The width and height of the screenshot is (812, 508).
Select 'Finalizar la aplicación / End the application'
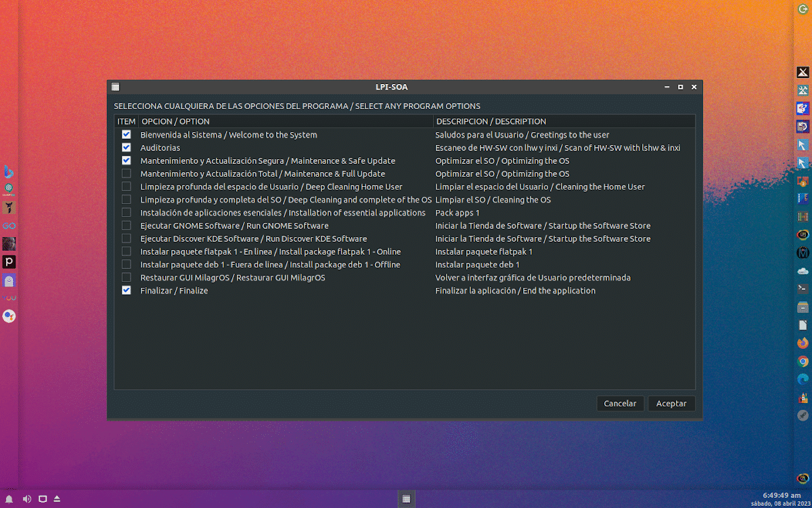516,291
